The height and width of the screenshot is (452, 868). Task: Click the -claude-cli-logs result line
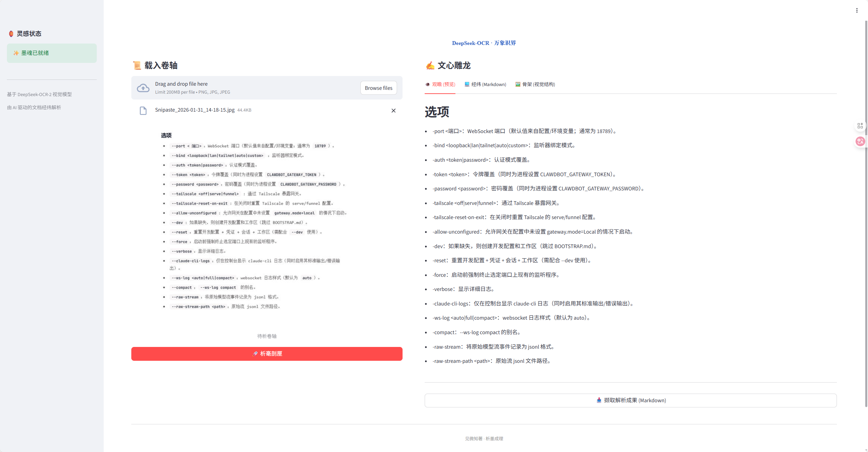tap(534, 304)
